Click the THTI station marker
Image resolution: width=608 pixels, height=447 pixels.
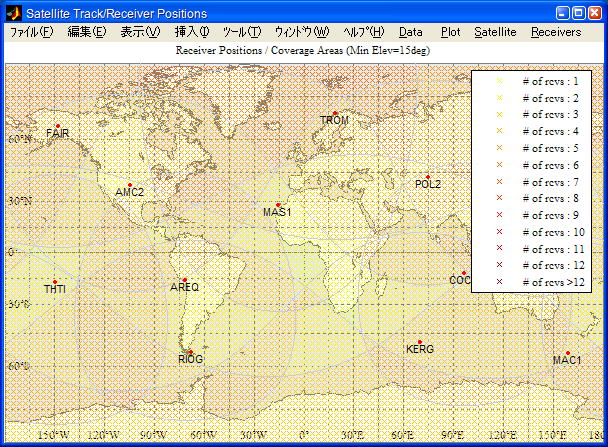pos(55,282)
